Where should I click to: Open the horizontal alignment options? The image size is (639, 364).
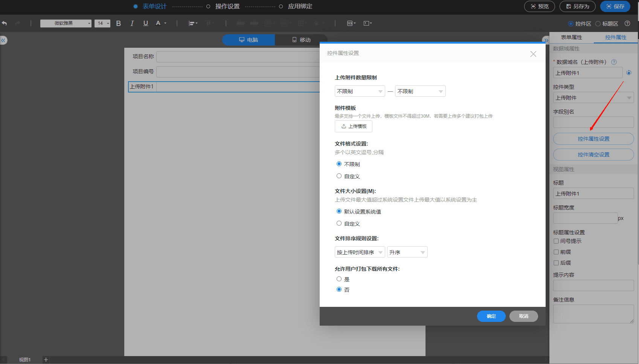click(193, 23)
